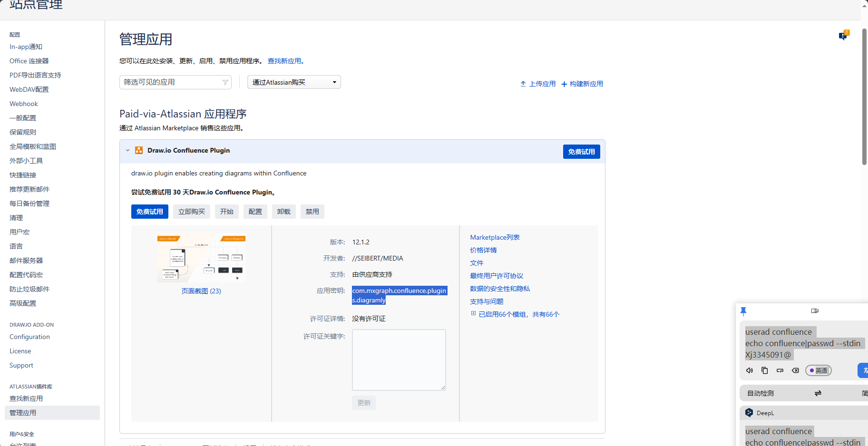Open PDF导出语言支持 in the sidebar
This screenshot has height=446, width=868.
[x=35, y=75]
